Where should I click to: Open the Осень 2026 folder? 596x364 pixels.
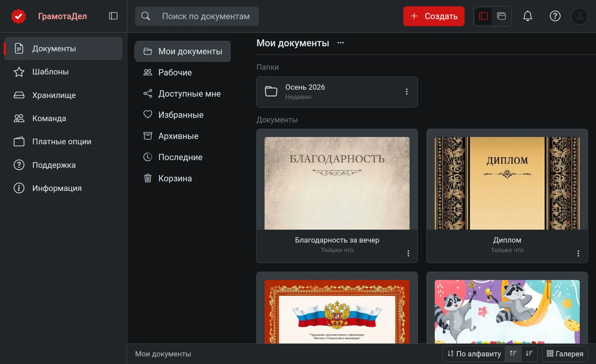click(x=337, y=92)
